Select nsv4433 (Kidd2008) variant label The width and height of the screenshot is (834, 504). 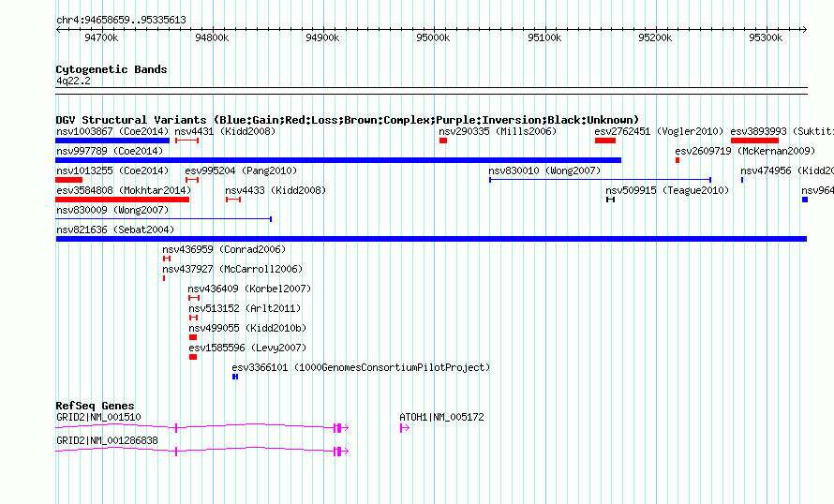tap(275, 190)
